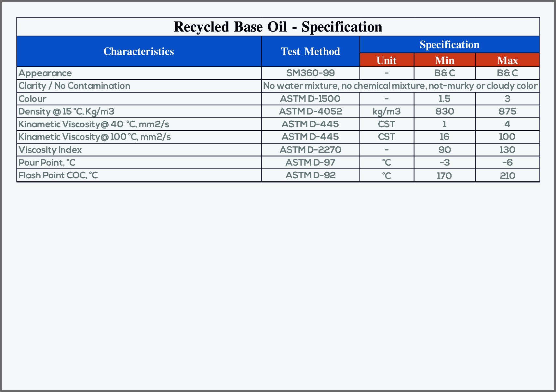556x392 pixels.
Task: Click the red Max subheader
Action: click(x=507, y=60)
